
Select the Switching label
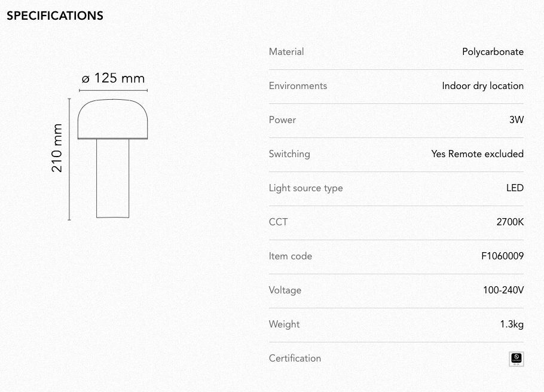click(289, 154)
